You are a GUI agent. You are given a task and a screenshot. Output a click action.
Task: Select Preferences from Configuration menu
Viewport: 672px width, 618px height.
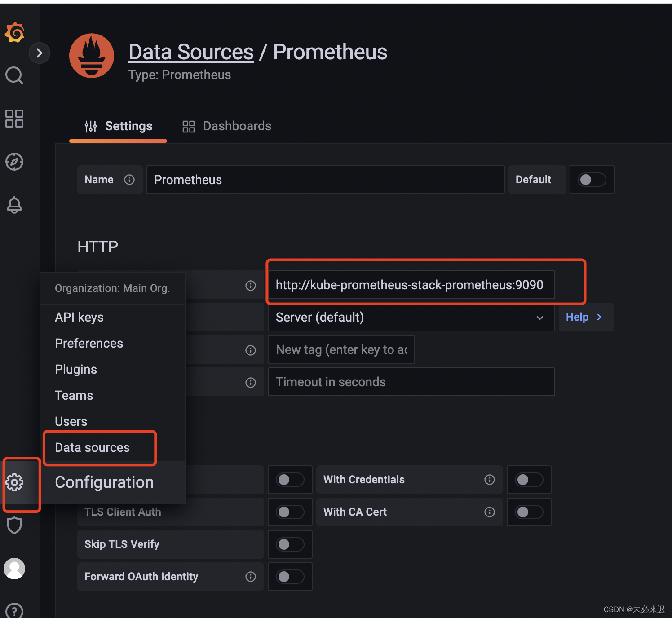click(x=89, y=344)
